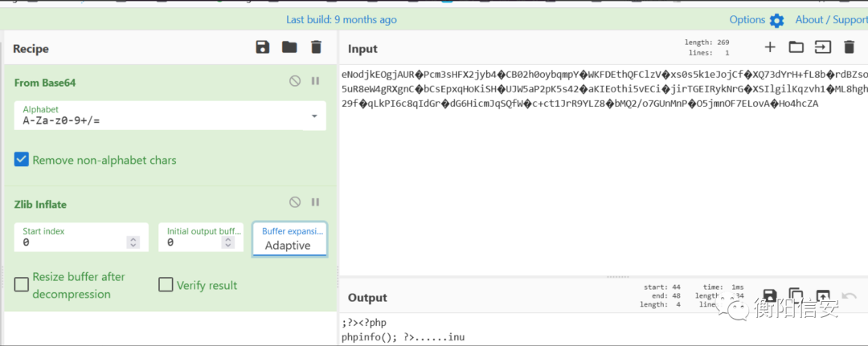Open file as input icon
Image resolution: width=868 pixels, height=346 pixels.
823,47
